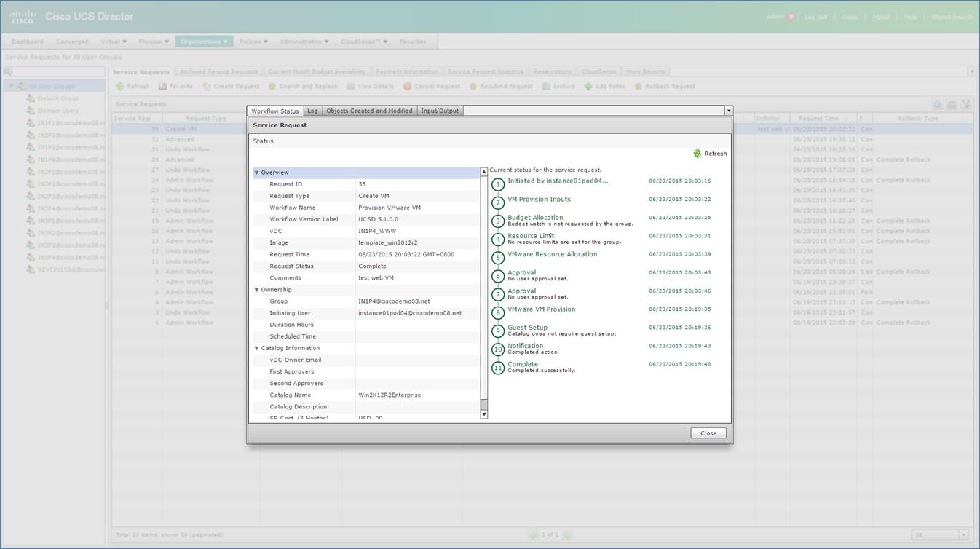Close the Service Request dialog
This screenshot has width=980, height=549.
click(x=708, y=433)
